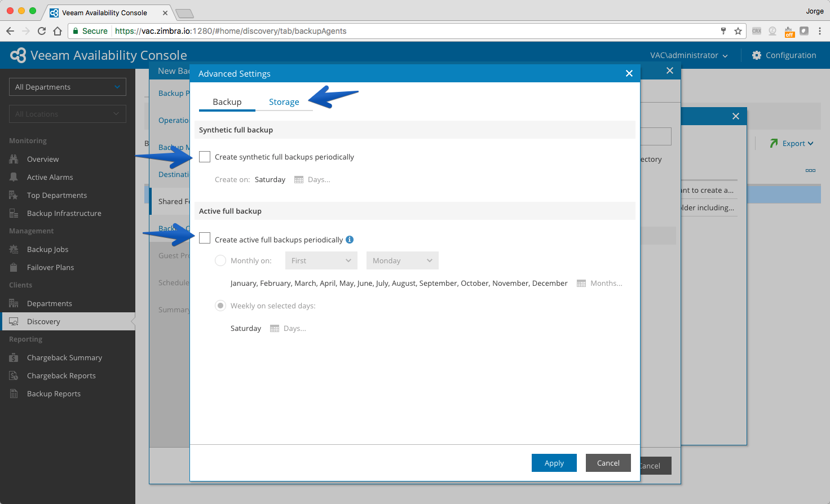Open Departments in the sidebar

click(x=50, y=303)
